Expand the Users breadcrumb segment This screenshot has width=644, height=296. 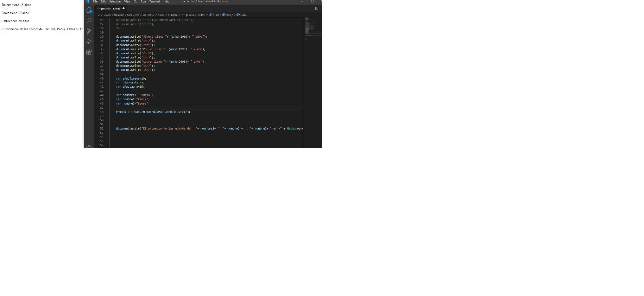click(107, 15)
